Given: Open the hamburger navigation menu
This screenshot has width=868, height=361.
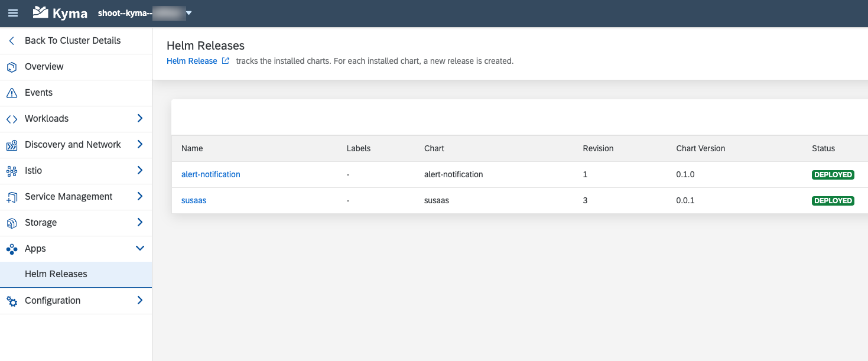Looking at the screenshot, I should click(x=13, y=13).
